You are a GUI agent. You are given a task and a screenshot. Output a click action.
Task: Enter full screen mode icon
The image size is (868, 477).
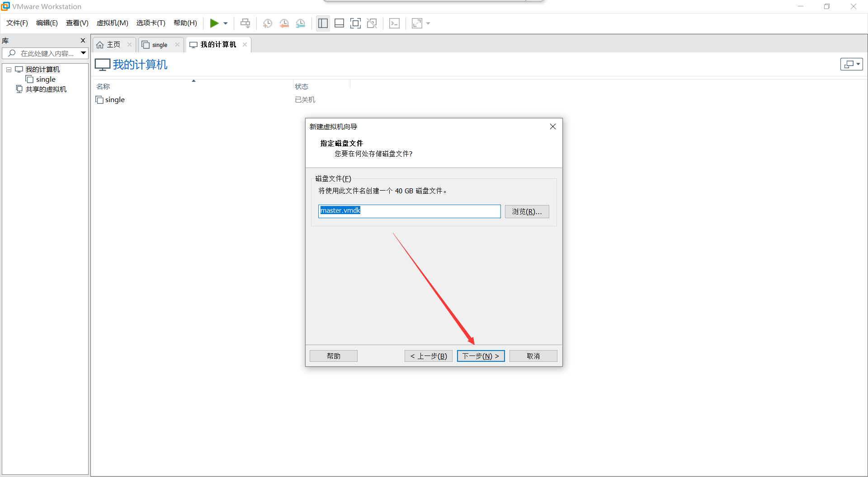point(356,23)
